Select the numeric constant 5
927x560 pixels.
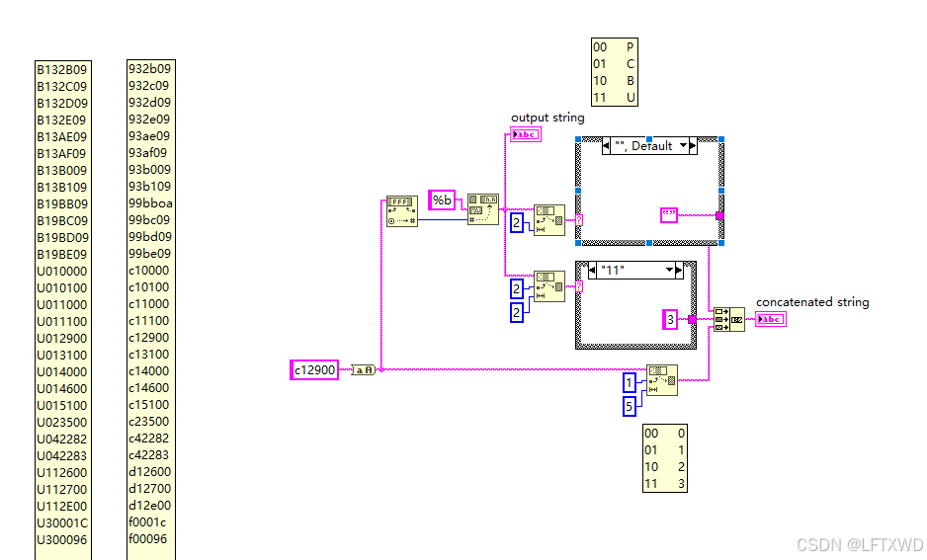tap(629, 406)
